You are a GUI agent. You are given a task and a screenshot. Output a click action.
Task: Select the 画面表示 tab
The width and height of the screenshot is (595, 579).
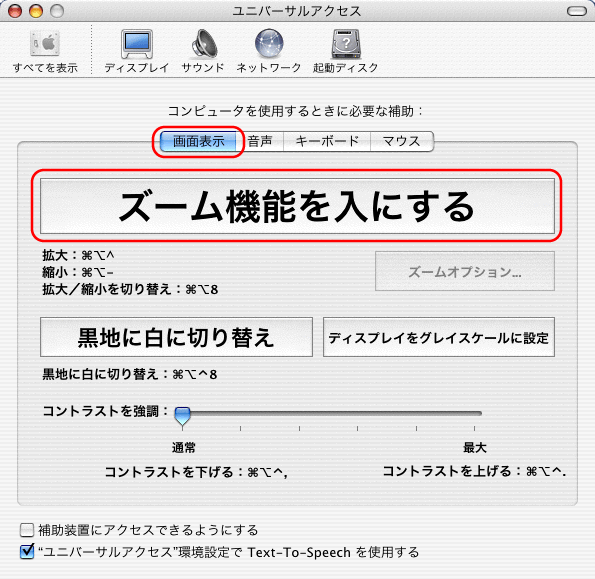point(198,141)
